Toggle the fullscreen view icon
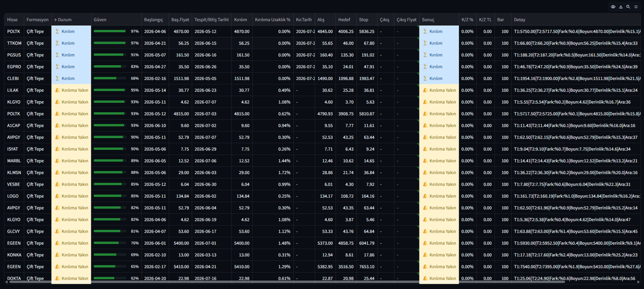 pos(636,6)
